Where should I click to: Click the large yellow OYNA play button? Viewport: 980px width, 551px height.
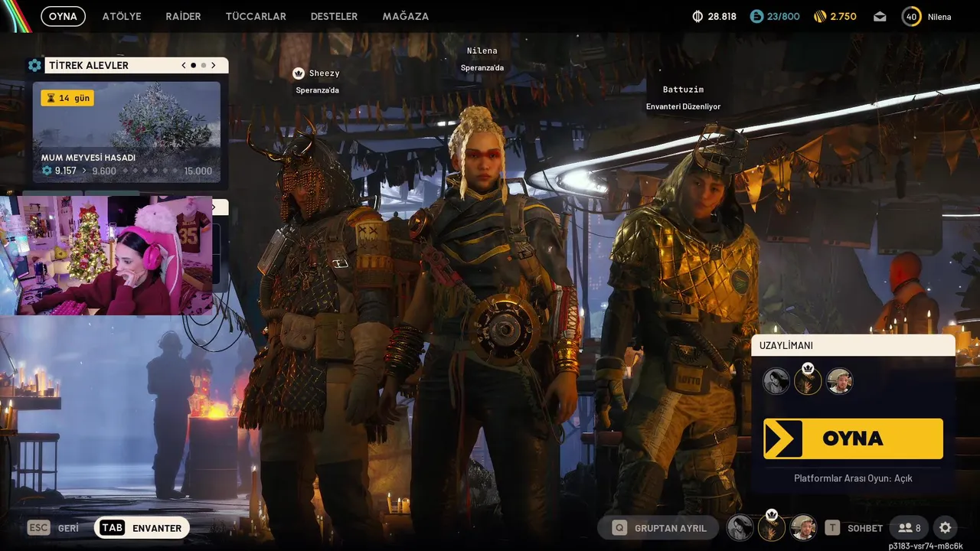coord(853,439)
